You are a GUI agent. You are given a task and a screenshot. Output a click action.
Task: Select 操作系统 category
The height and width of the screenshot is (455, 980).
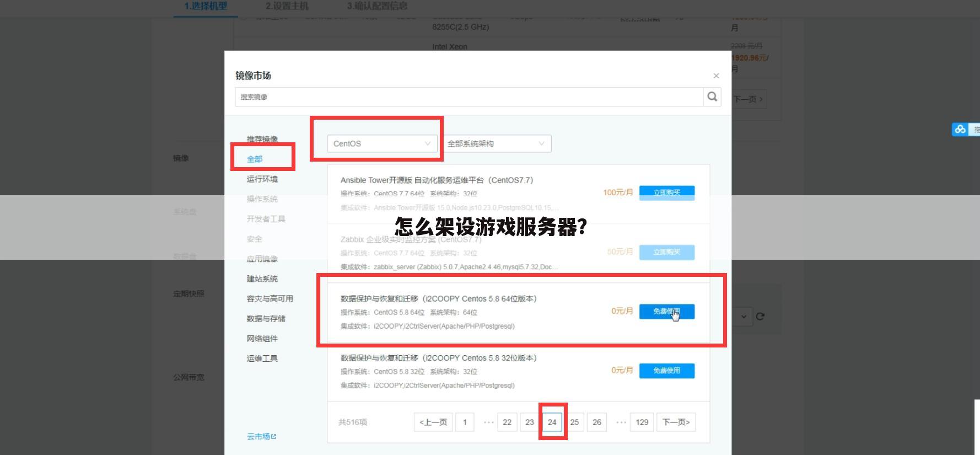tap(262, 199)
